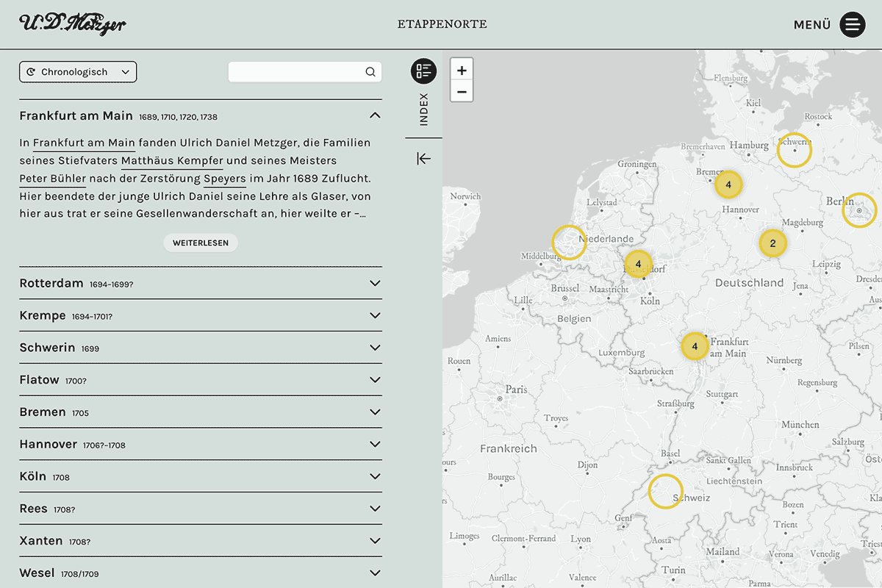
Task: Click the vertical INDEX tab label
Action: point(424,110)
